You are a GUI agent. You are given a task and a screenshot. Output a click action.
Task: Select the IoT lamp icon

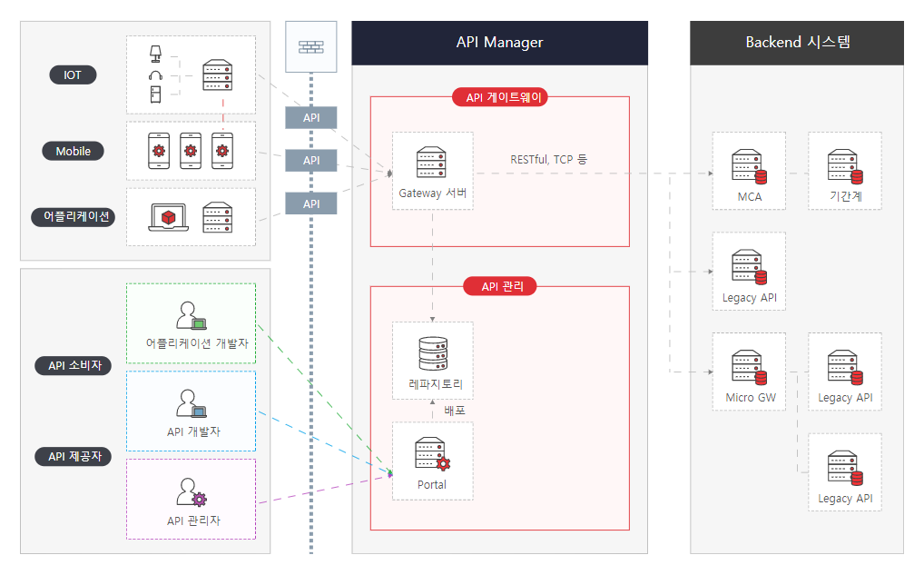pos(155,55)
